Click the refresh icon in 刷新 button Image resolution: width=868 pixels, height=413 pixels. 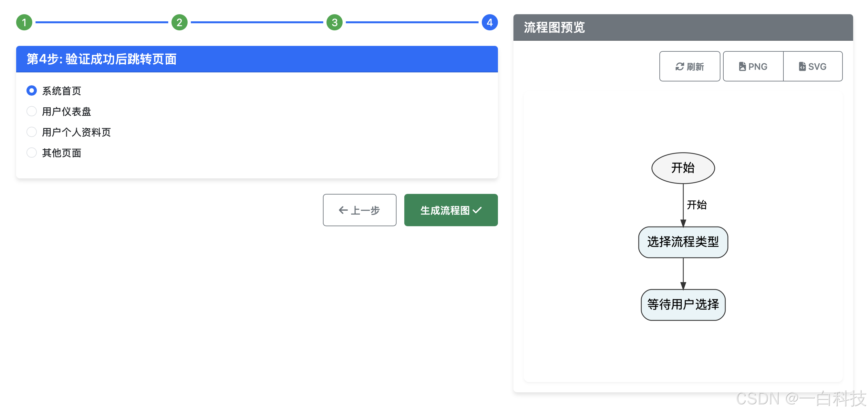click(x=679, y=67)
